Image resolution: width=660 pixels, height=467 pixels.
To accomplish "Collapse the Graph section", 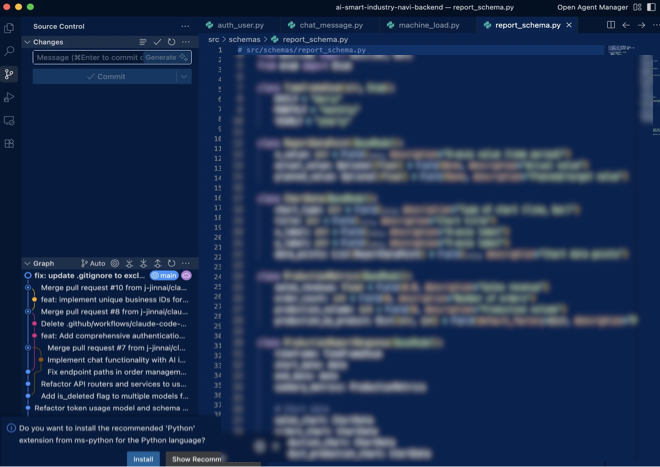I will coord(27,264).
